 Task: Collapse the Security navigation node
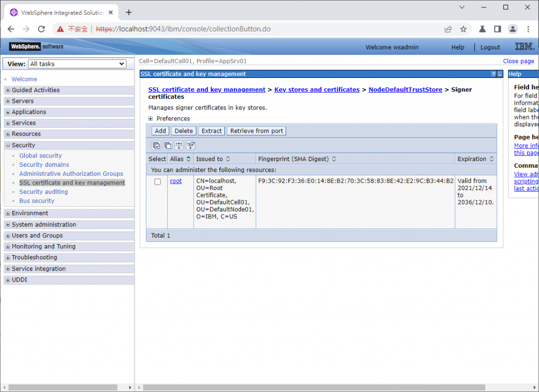(8, 145)
